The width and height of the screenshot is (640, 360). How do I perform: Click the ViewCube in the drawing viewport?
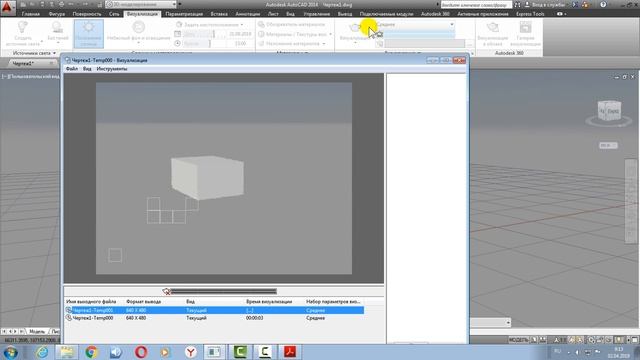click(x=609, y=112)
